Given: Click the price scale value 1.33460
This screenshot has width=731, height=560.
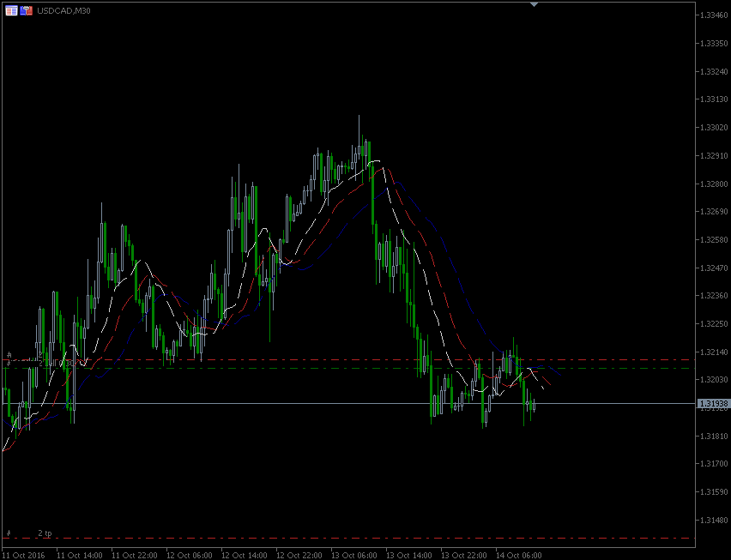Looking at the screenshot, I should 714,15.
